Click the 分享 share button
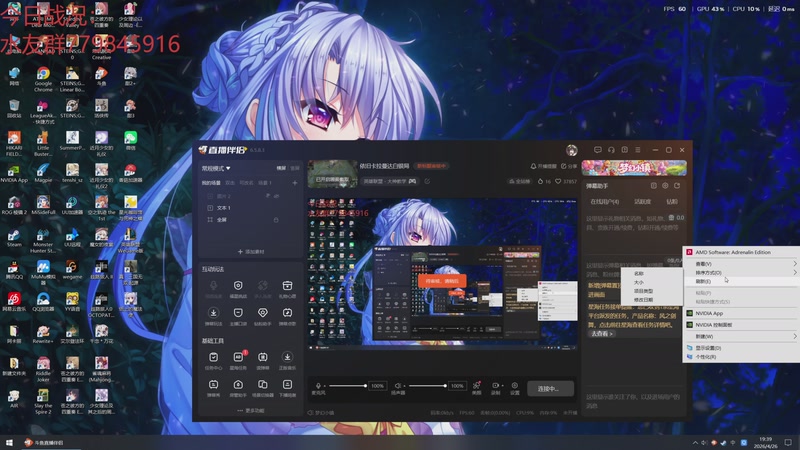 click(569, 166)
